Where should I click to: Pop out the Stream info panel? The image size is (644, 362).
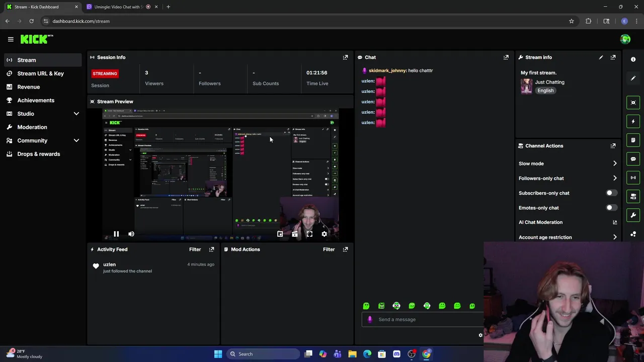tap(613, 57)
